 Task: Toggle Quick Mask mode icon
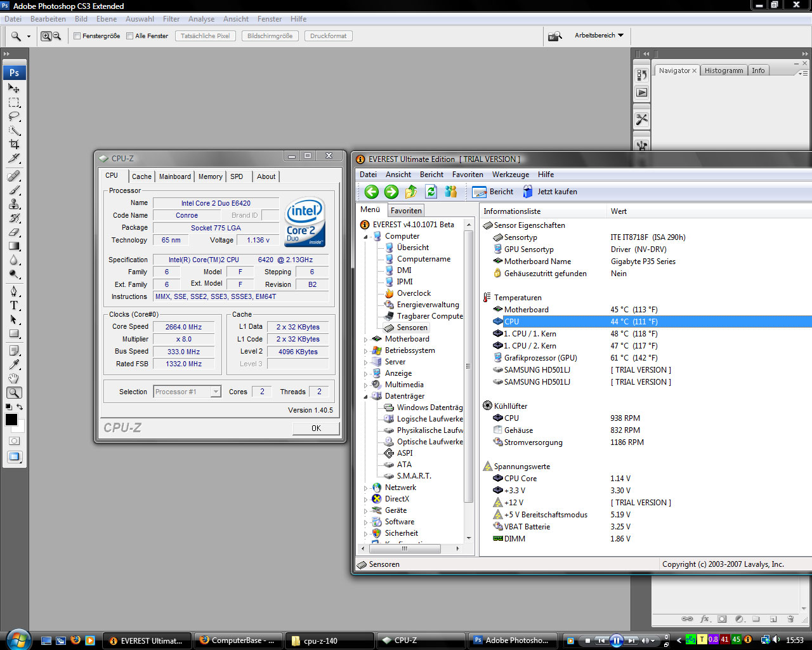(14, 441)
